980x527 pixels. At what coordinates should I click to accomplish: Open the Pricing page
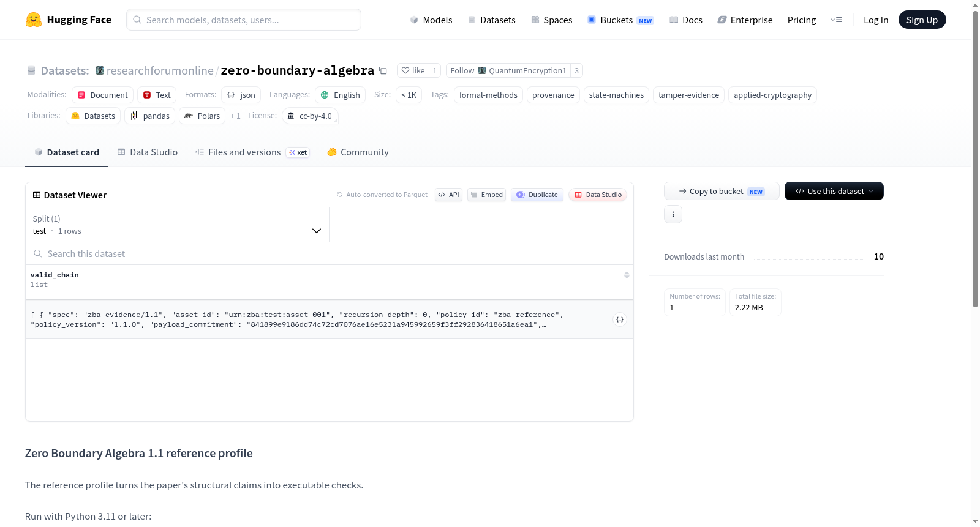802,20
